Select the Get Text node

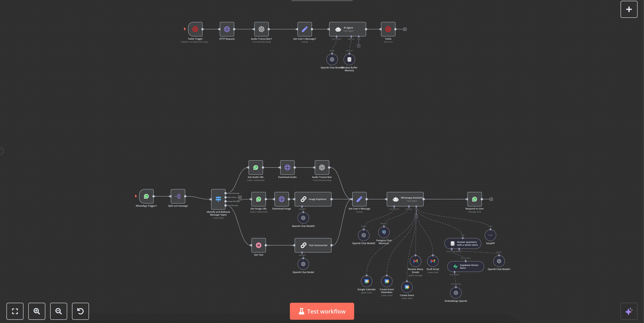[258, 245]
